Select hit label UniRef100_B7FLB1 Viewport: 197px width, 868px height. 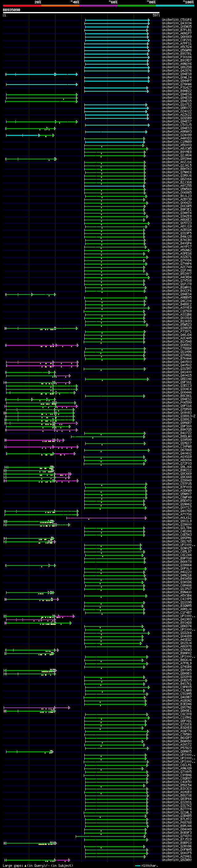tap(177, 30)
